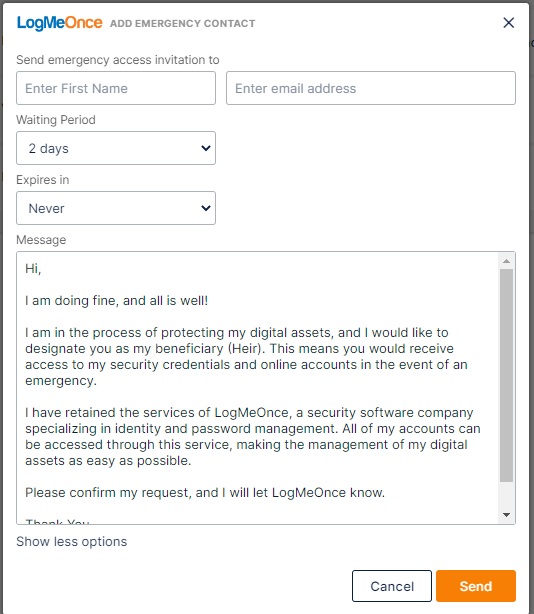
Task: Click the Expires in label
Action: tap(43, 180)
